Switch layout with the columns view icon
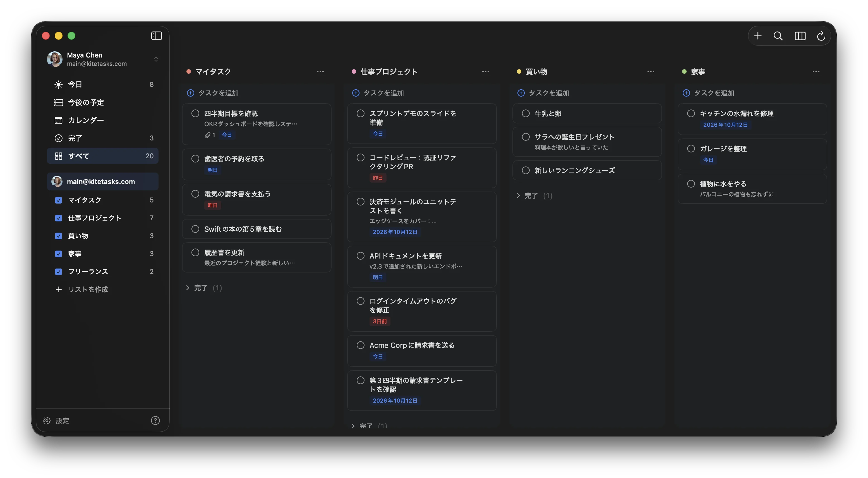 (800, 36)
